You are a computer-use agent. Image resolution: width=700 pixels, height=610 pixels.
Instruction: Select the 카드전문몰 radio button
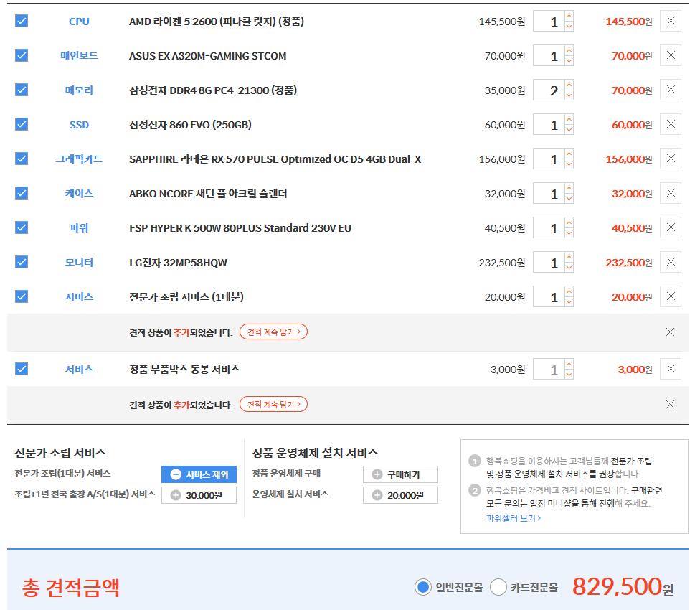pos(498,587)
